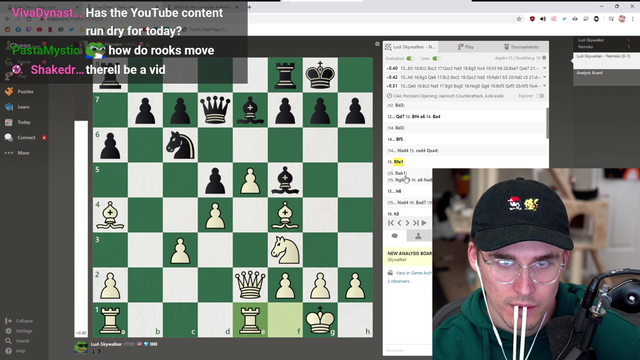Screen dimensions: 640x360
Task: Open Settings in the left sidebar
Action: click(x=19, y=331)
